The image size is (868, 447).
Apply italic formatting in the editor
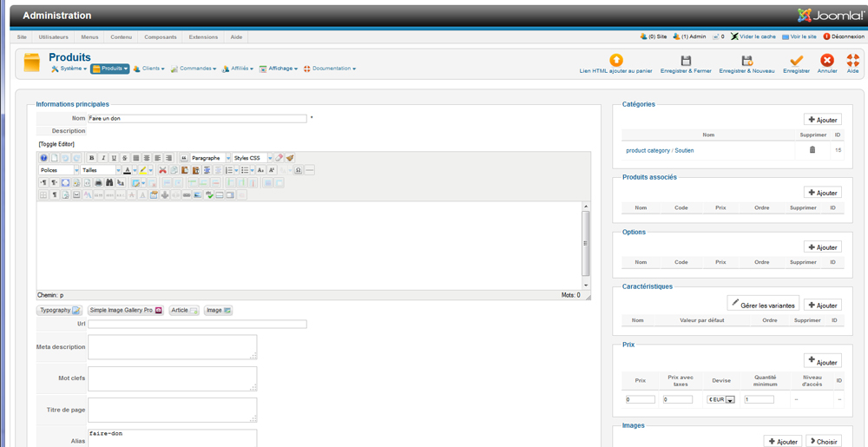tap(103, 158)
